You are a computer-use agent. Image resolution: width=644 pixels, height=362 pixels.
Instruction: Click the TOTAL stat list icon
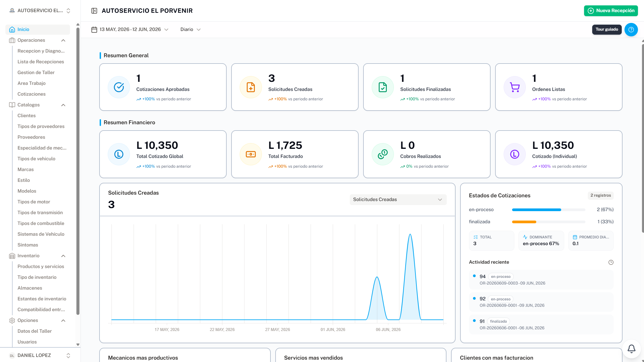(476, 237)
